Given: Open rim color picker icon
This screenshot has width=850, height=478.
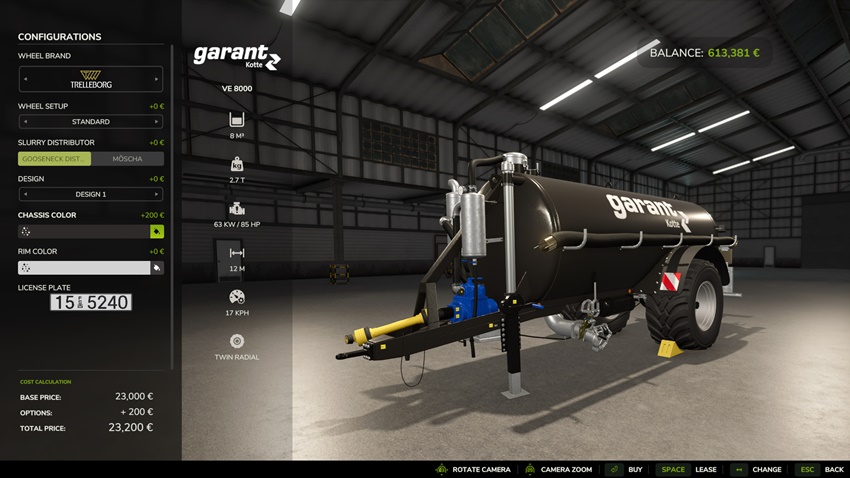Looking at the screenshot, I should click(157, 268).
